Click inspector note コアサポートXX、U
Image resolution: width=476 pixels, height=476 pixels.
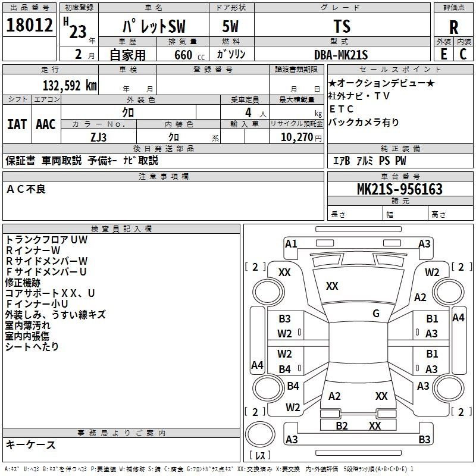(50, 293)
